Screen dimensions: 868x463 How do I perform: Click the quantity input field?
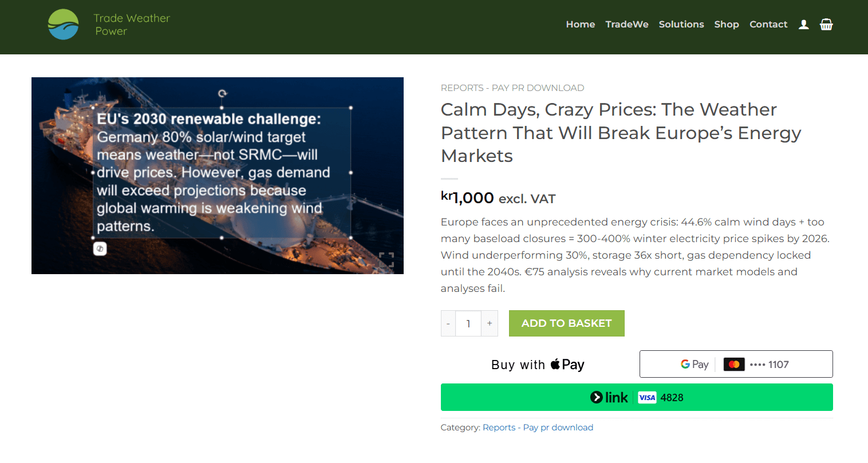coord(468,323)
